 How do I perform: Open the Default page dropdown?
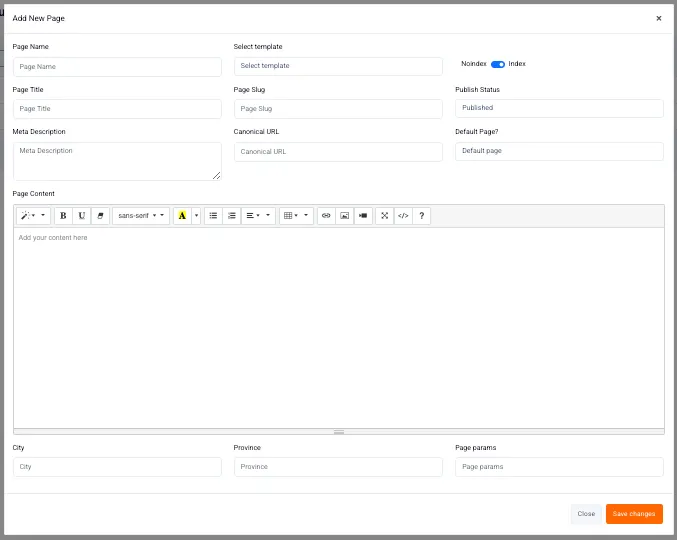(x=559, y=151)
